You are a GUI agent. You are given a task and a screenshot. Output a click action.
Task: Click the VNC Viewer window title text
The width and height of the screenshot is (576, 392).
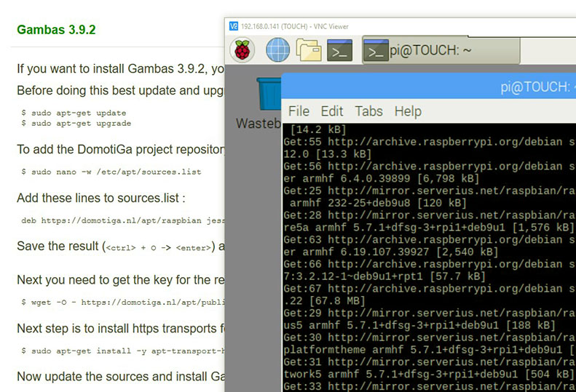tap(295, 26)
